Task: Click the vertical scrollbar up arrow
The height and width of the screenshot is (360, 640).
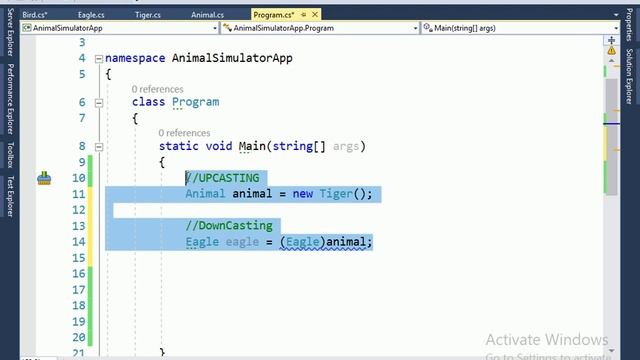Action: pyautogui.click(x=611, y=61)
